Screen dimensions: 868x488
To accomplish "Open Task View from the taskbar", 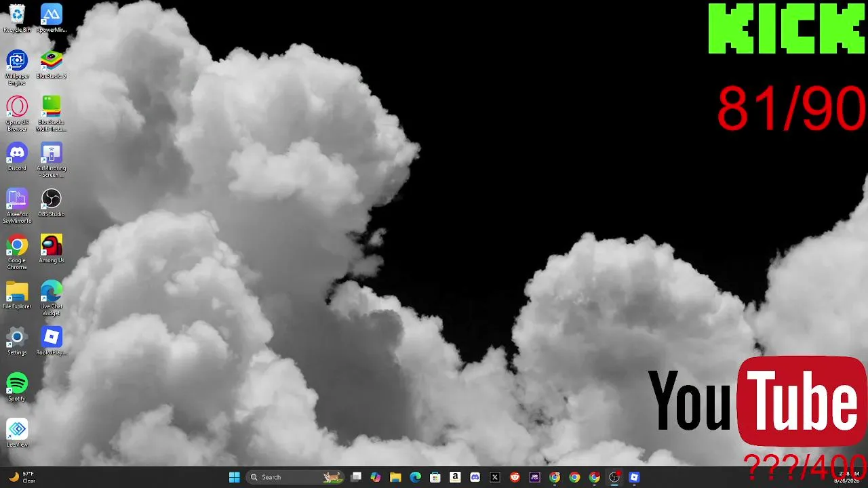I will point(356,477).
